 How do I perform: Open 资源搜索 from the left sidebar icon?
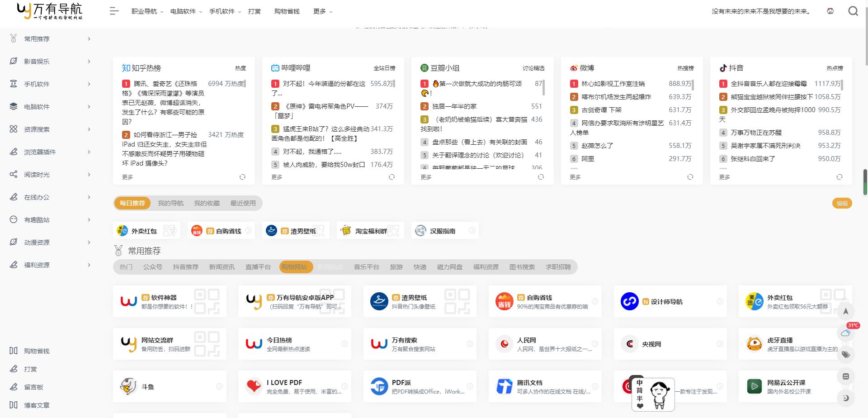(x=13, y=129)
